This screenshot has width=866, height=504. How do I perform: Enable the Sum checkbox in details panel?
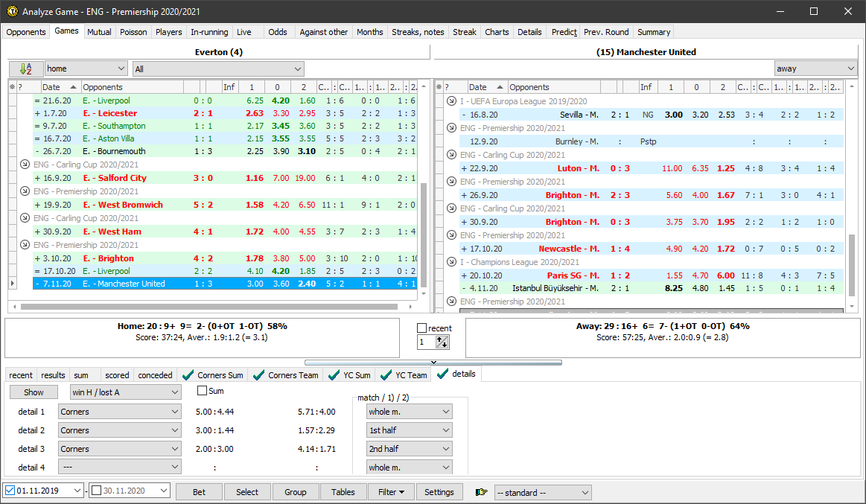pyautogui.click(x=202, y=391)
